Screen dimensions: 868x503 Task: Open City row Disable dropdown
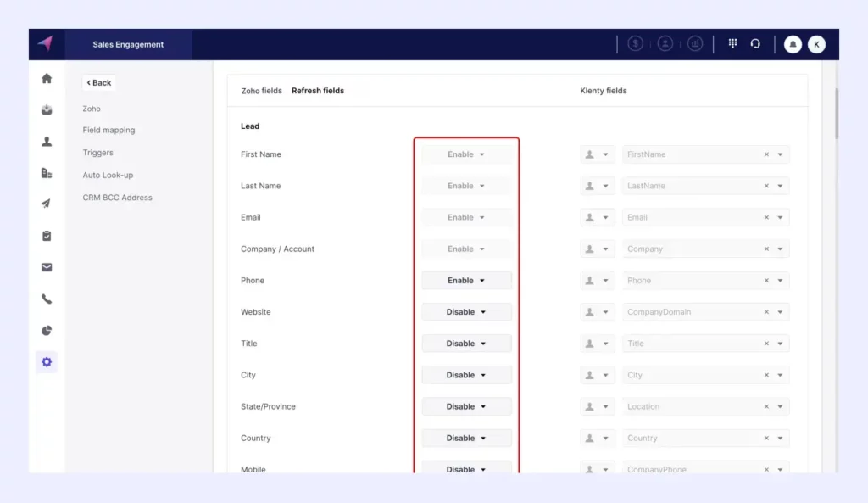(466, 376)
